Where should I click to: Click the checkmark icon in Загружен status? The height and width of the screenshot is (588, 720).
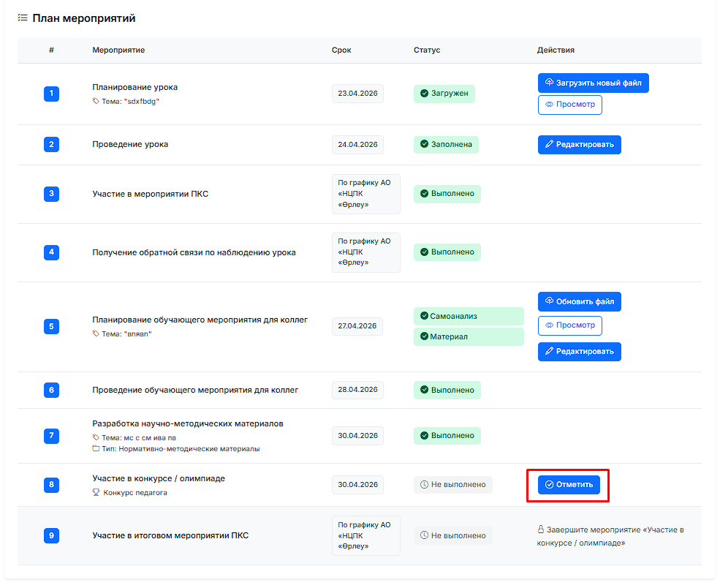coord(424,94)
